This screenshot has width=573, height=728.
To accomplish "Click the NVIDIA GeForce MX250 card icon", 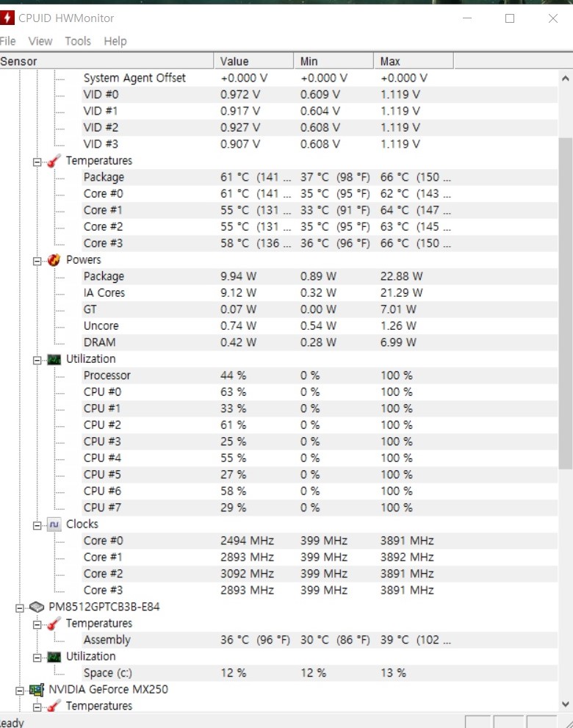I will coord(37,690).
